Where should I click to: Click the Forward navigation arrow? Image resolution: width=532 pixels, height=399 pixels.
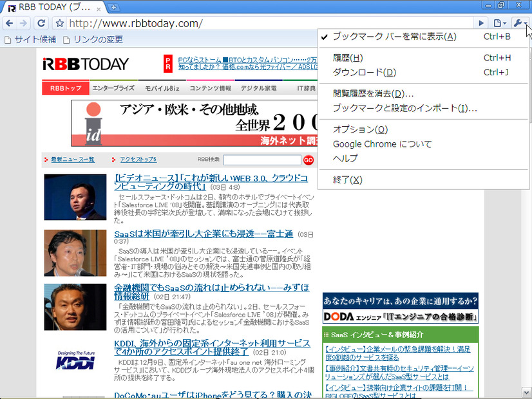pyautogui.click(x=23, y=23)
